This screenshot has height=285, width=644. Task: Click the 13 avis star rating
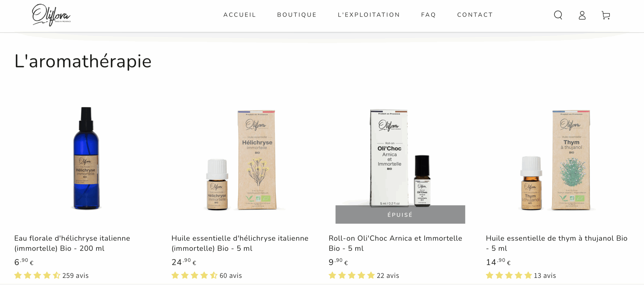(521, 275)
